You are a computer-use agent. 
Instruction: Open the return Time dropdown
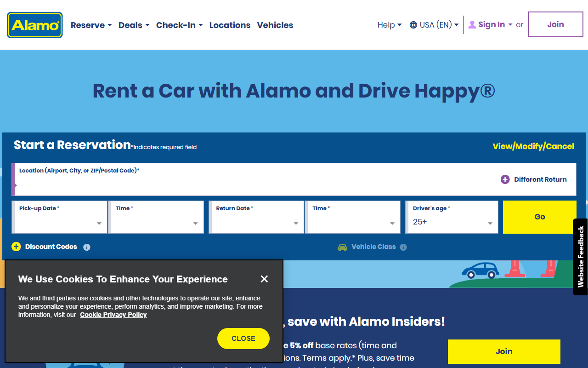point(353,217)
